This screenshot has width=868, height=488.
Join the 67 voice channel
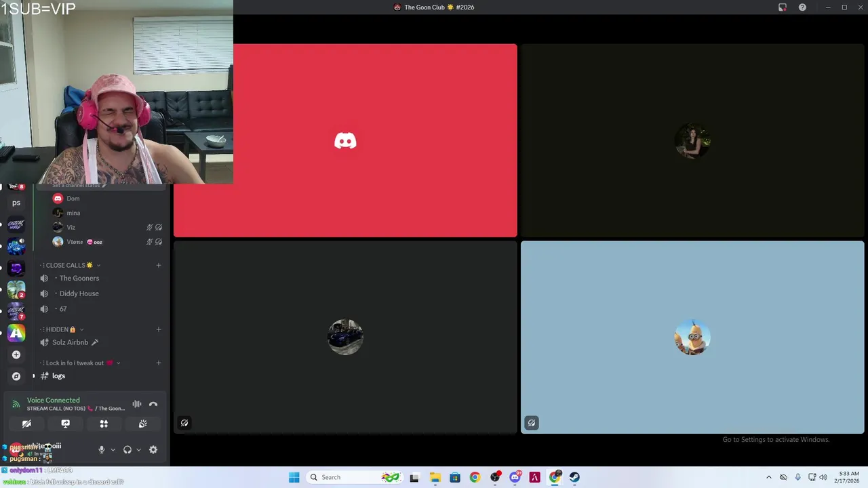(102, 309)
